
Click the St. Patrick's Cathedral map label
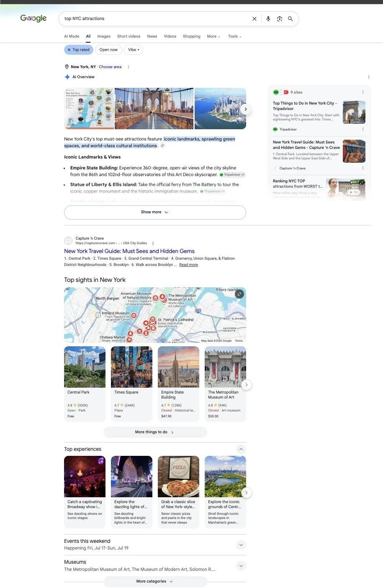coord(176,320)
